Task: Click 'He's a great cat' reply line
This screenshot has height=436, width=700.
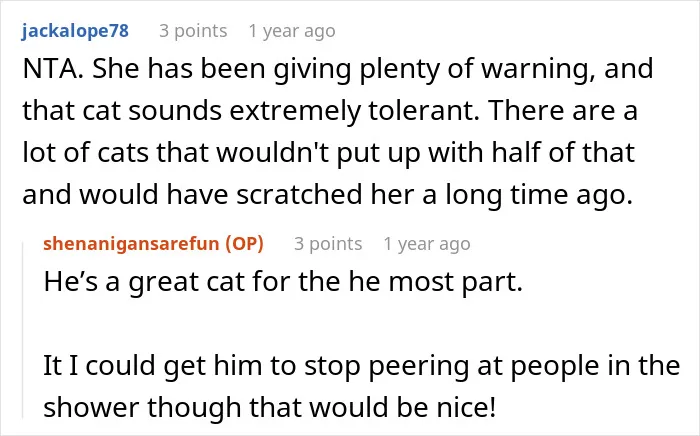Action: coord(283,282)
